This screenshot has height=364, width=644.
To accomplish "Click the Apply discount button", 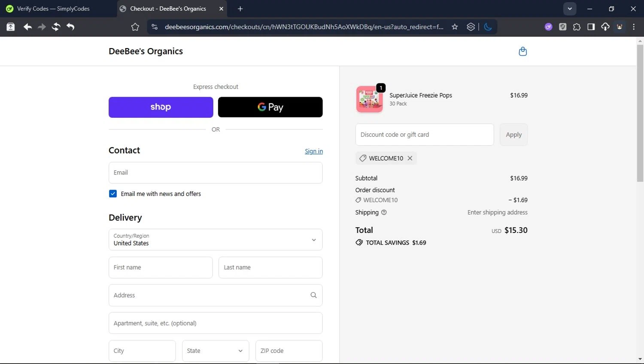I will click(513, 135).
